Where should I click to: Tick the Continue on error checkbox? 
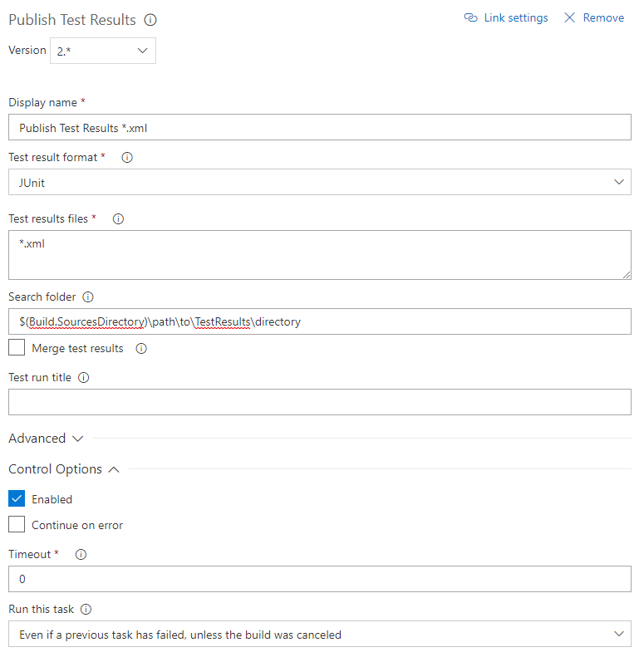(x=17, y=524)
